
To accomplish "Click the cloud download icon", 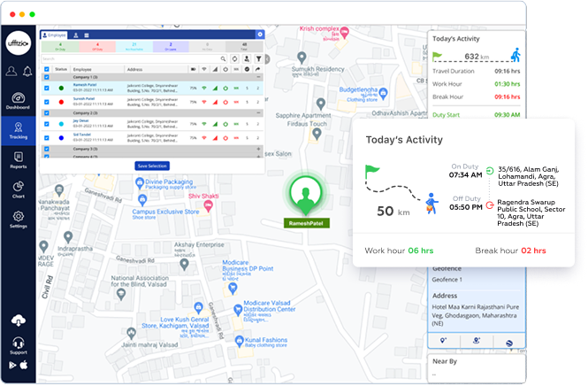I will point(19,320).
